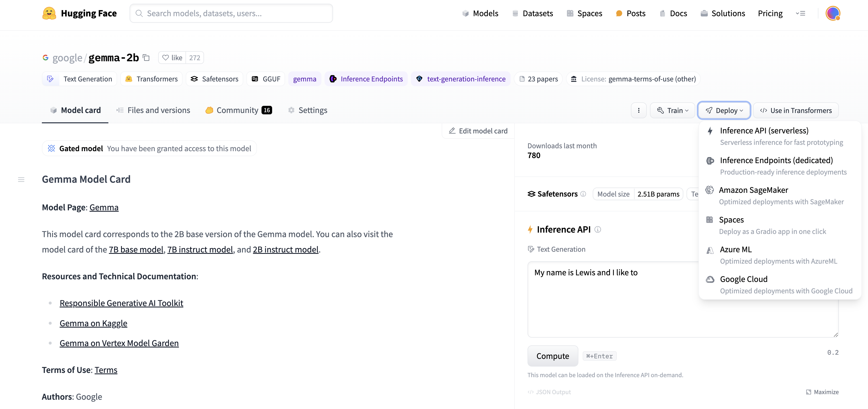Open the Gemma on Kaggle link
Screen dimensions: 868x409
coord(93,323)
